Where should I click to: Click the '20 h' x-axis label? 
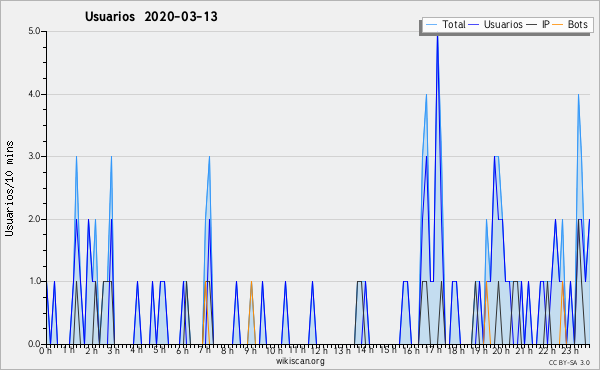(x=501, y=351)
